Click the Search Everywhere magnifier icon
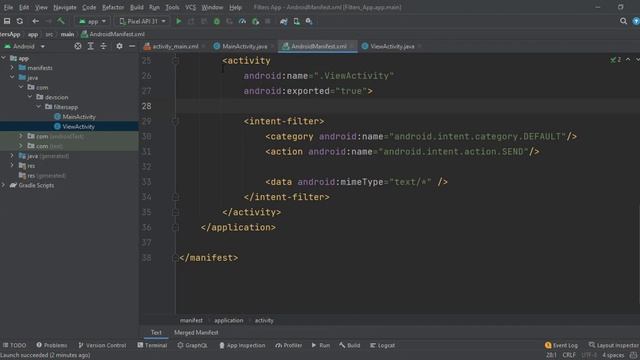Viewport: 640px width, 360px height. point(623,21)
